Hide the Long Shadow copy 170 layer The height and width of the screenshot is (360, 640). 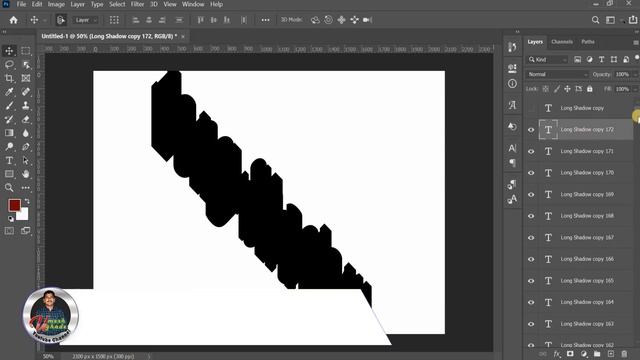coord(531,173)
